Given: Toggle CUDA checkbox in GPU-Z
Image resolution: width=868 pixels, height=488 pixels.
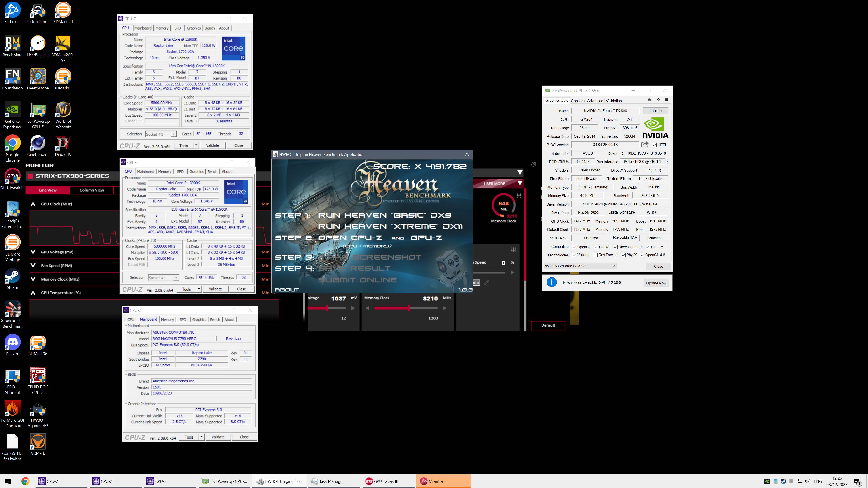Looking at the screenshot, I should click(x=596, y=247).
